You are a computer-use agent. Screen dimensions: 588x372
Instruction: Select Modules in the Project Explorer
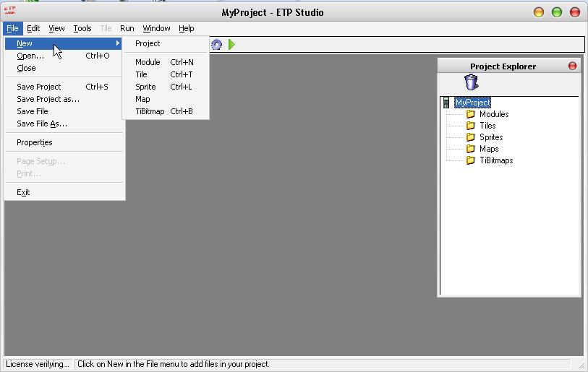pyautogui.click(x=494, y=114)
